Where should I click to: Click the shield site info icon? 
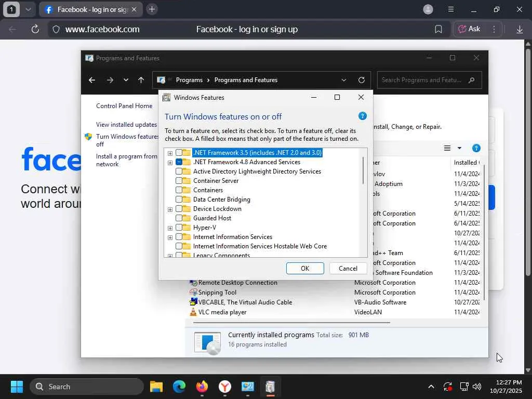coord(56,30)
